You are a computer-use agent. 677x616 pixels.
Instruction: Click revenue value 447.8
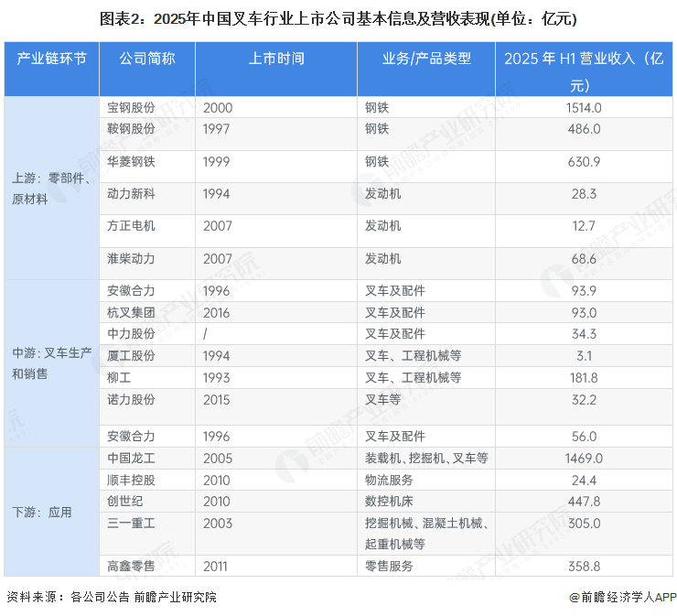click(584, 502)
